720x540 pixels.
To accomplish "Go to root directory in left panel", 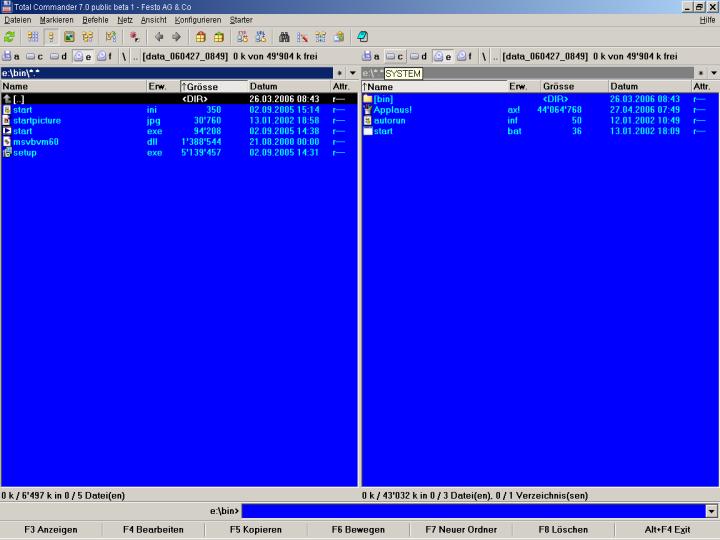I will (124, 56).
